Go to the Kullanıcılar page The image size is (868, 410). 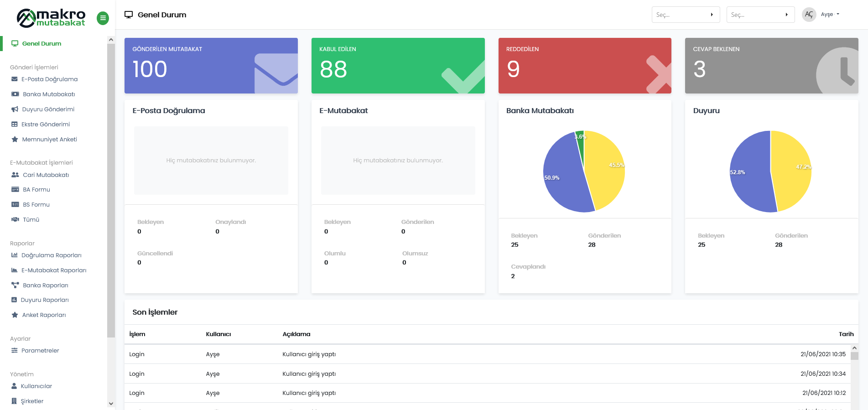click(36, 386)
